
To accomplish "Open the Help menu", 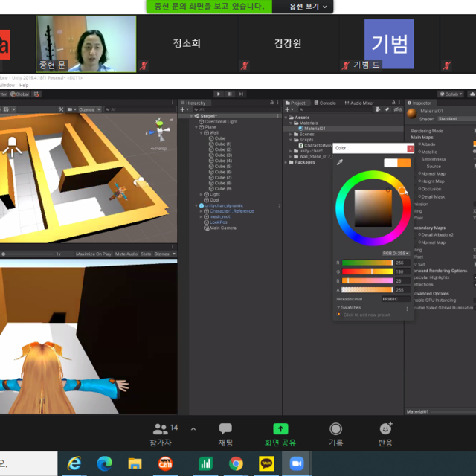I will (x=24, y=86).
